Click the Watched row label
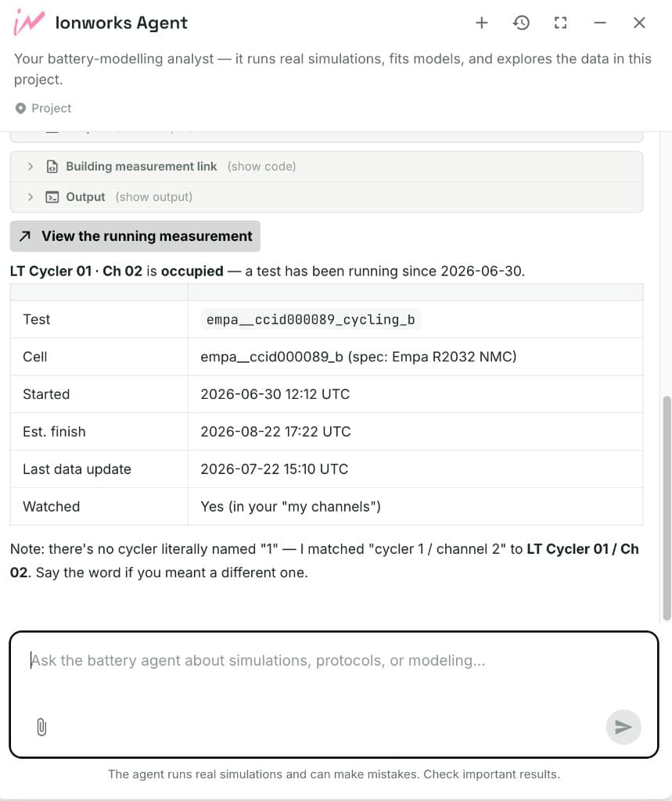This screenshot has height=801, width=672. [x=51, y=507]
